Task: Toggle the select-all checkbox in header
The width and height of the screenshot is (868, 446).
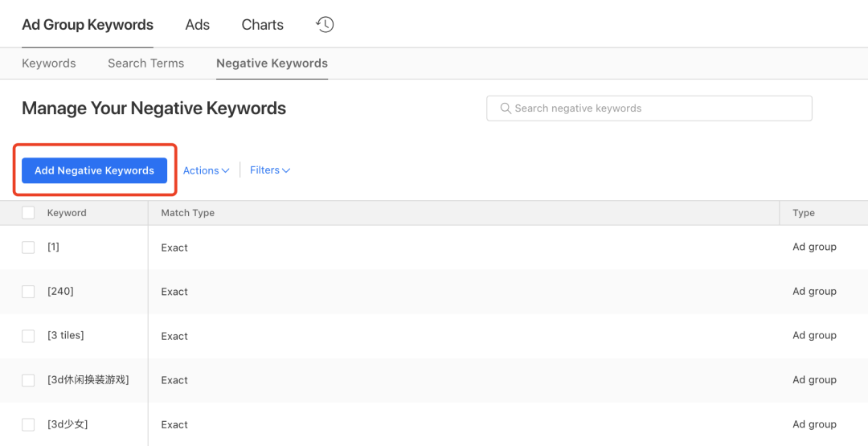Action: [x=28, y=213]
